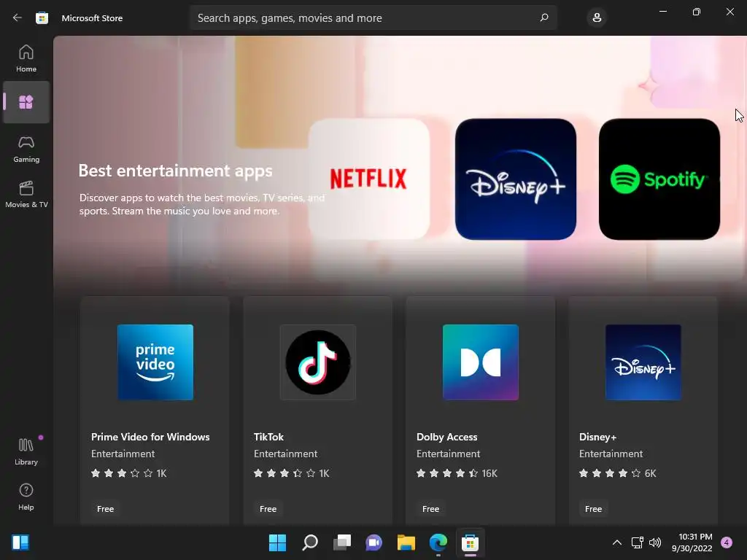Open the Widgets panel icon
747x560 pixels.
(20, 542)
